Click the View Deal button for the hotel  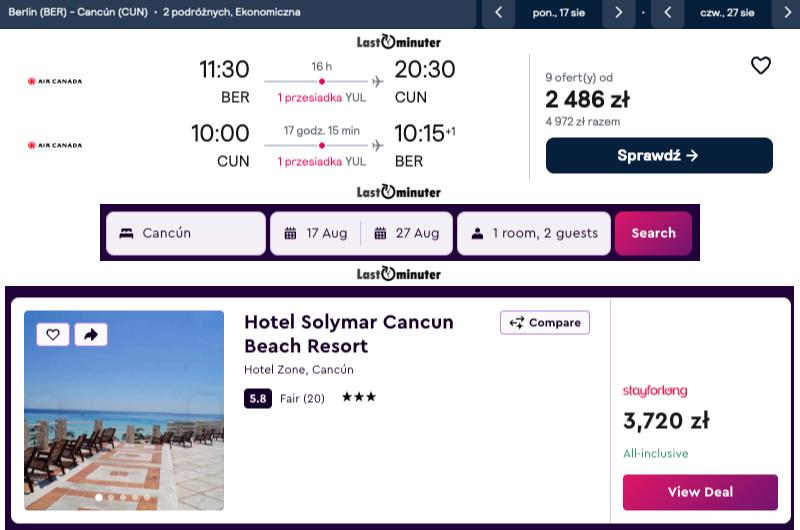pos(700,492)
